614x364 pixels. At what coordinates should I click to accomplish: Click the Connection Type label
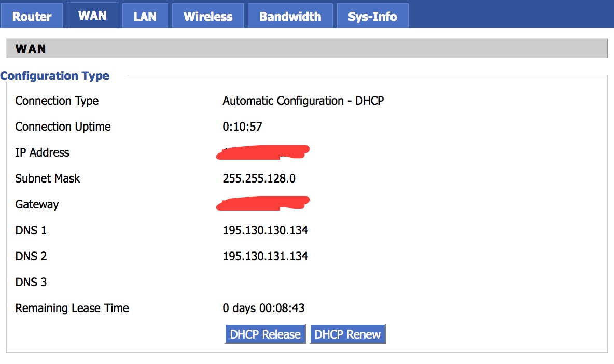57,101
